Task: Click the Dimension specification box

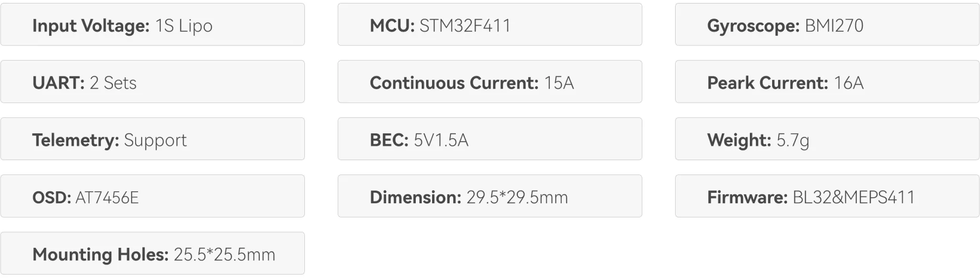Action: click(490, 196)
